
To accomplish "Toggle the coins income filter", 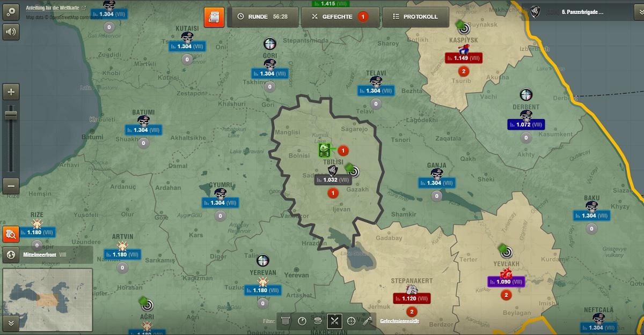I will [x=318, y=321].
